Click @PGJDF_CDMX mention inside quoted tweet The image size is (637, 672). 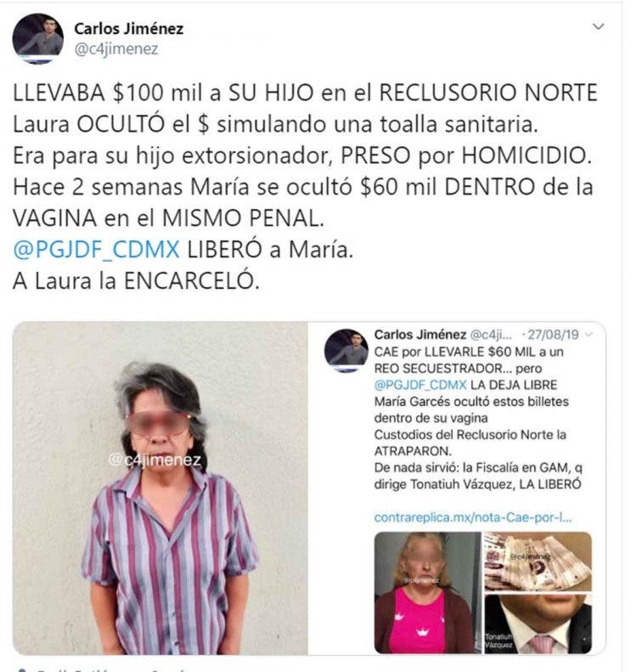click(x=420, y=385)
